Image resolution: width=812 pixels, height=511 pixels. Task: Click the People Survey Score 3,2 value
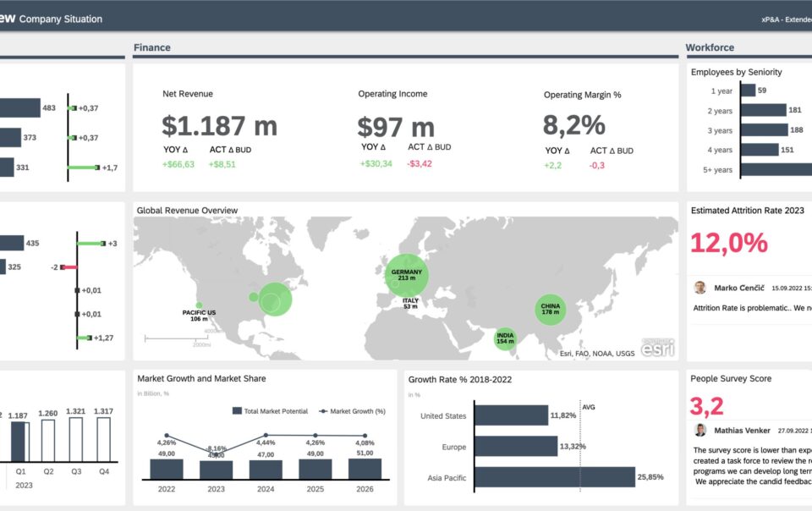[x=706, y=406]
